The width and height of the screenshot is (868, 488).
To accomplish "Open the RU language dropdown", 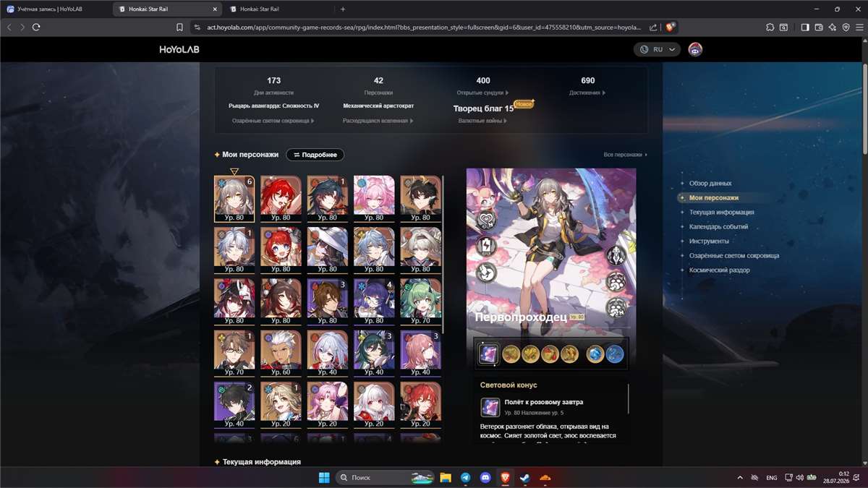I will [x=657, y=49].
